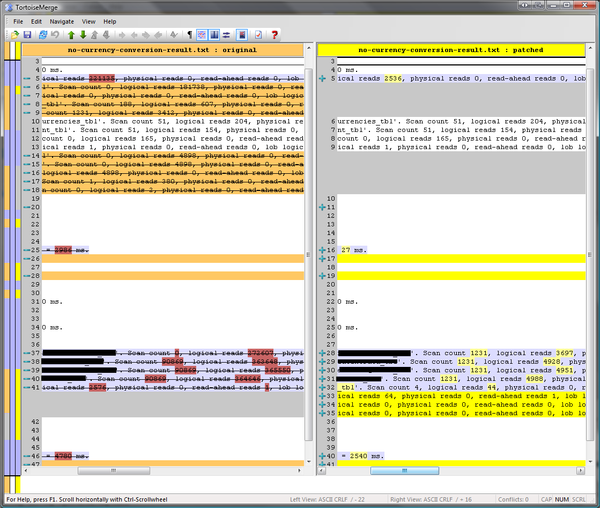Click the CAP indicator in status bar
The width and height of the screenshot is (600, 508).
[546, 500]
